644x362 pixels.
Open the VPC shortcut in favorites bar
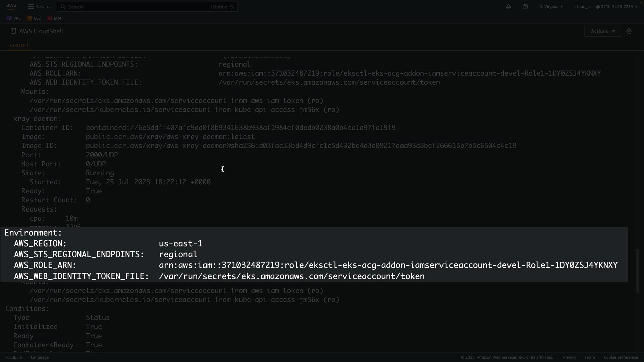[x=14, y=18]
